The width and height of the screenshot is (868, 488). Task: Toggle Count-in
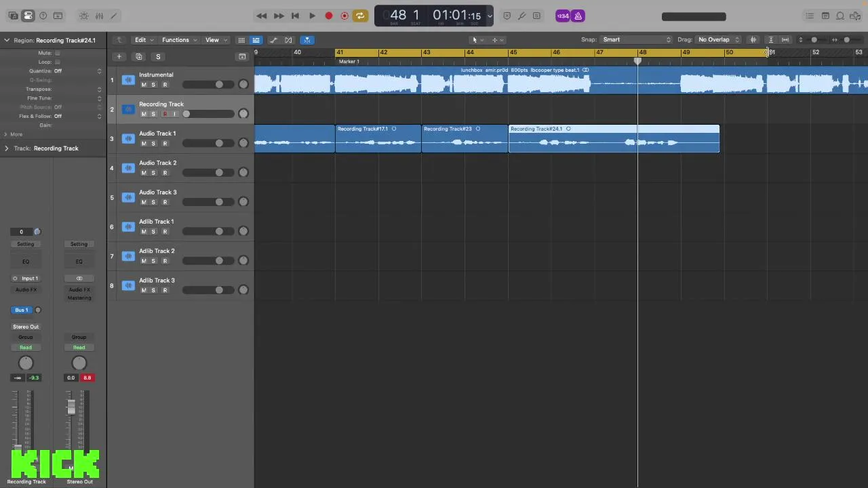coord(563,16)
